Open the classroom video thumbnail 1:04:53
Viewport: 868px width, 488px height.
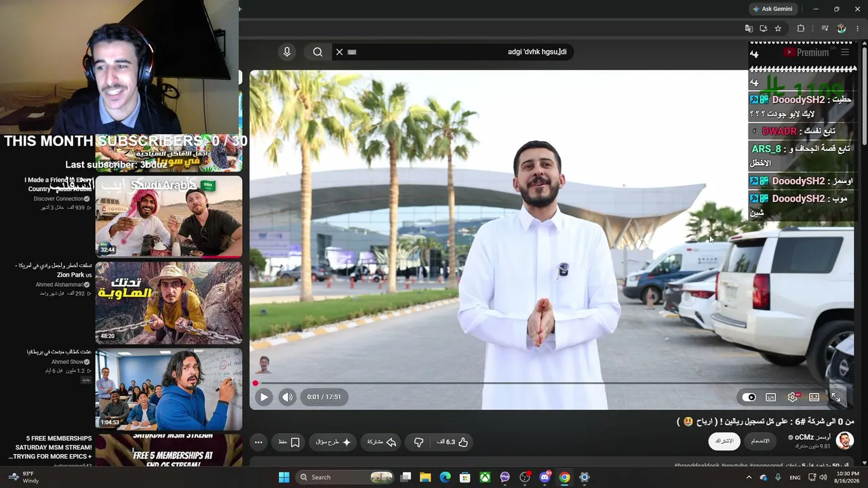pos(168,390)
